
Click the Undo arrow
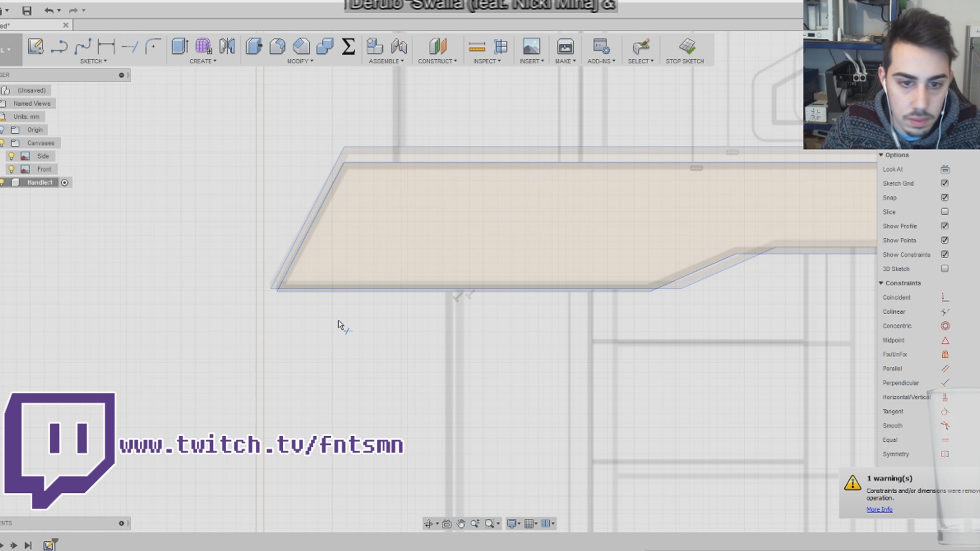[x=49, y=10]
